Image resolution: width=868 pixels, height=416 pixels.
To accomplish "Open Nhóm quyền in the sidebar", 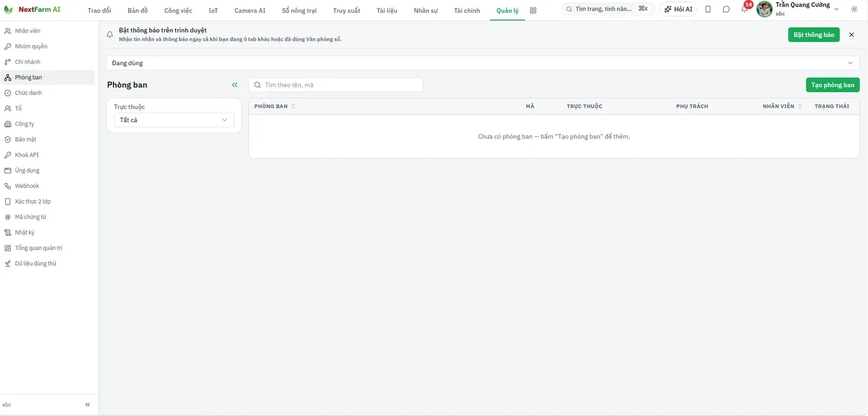I will tap(47, 46).
